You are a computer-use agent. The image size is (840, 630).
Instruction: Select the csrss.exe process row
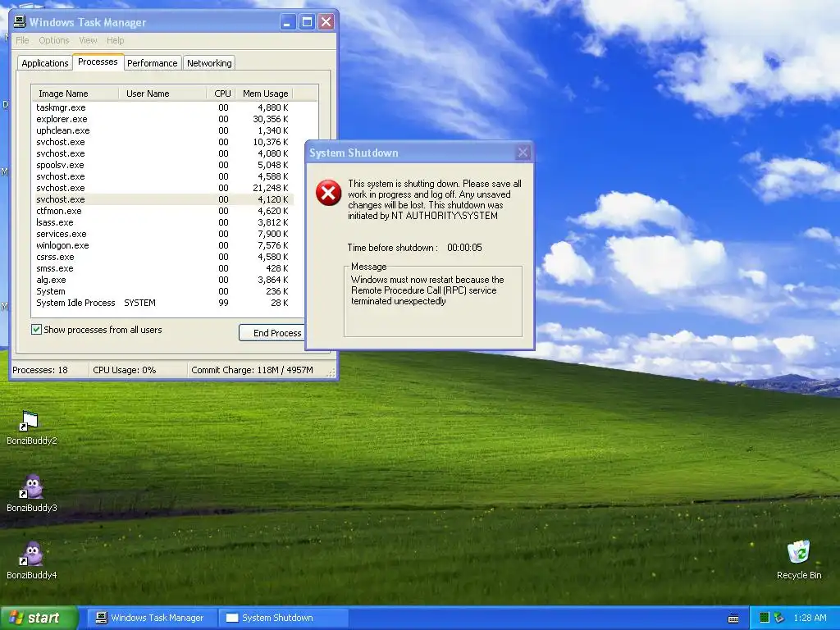162,257
